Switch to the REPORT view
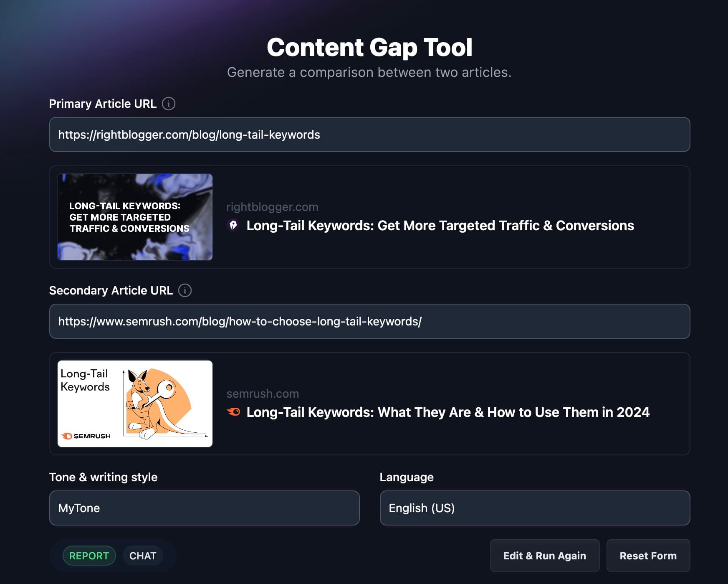 click(89, 556)
